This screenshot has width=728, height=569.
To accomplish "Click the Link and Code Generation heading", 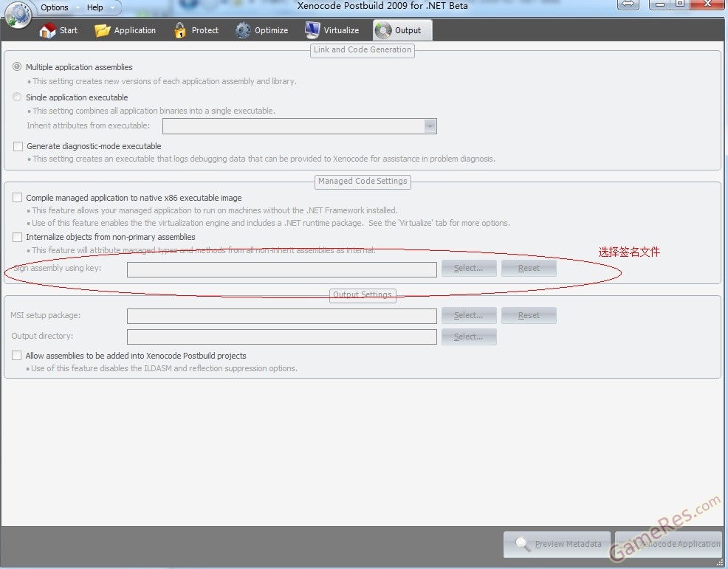I will point(362,49).
